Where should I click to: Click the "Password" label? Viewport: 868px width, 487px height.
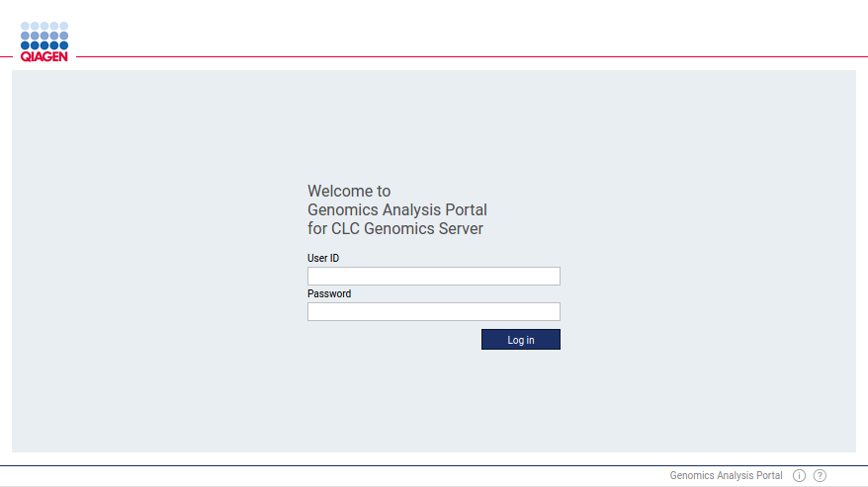pos(329,293)
